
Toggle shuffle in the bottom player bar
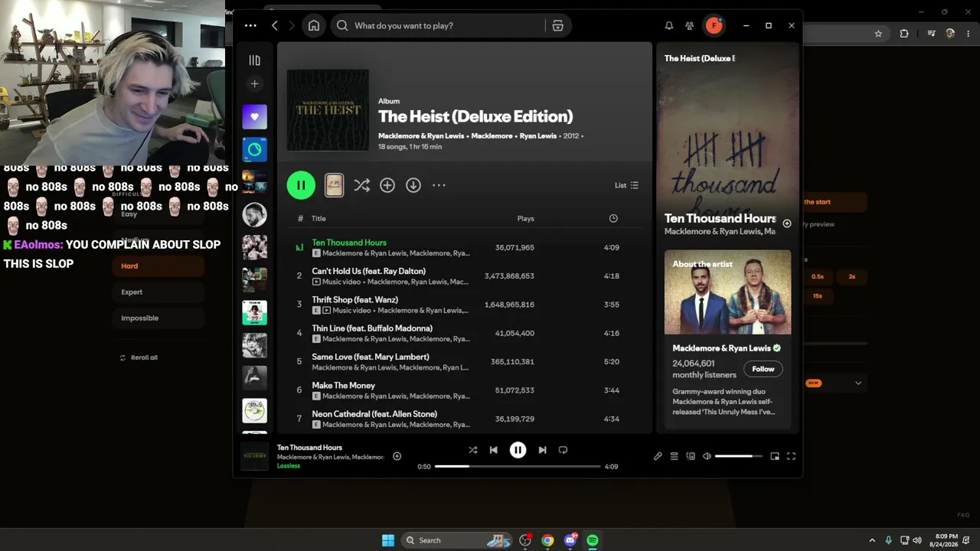472,450
